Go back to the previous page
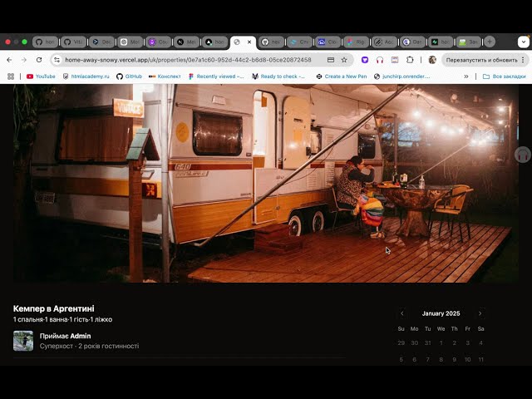The height and width of the screenshot is (399, 532). 9,60
